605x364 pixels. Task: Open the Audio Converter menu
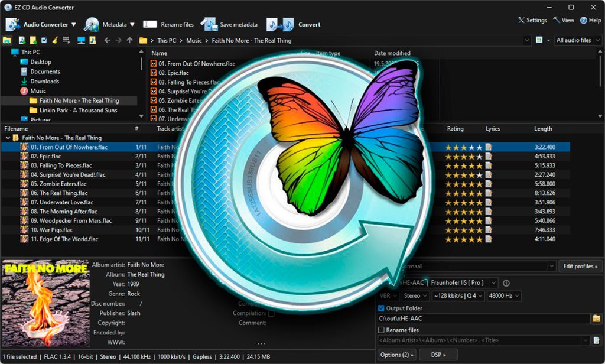[x=41, y=24]
